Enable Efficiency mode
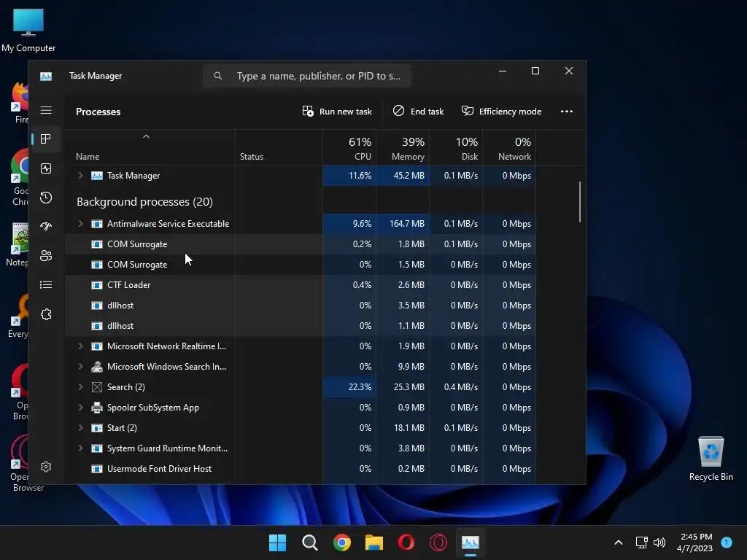 click(x=501, y=112)
